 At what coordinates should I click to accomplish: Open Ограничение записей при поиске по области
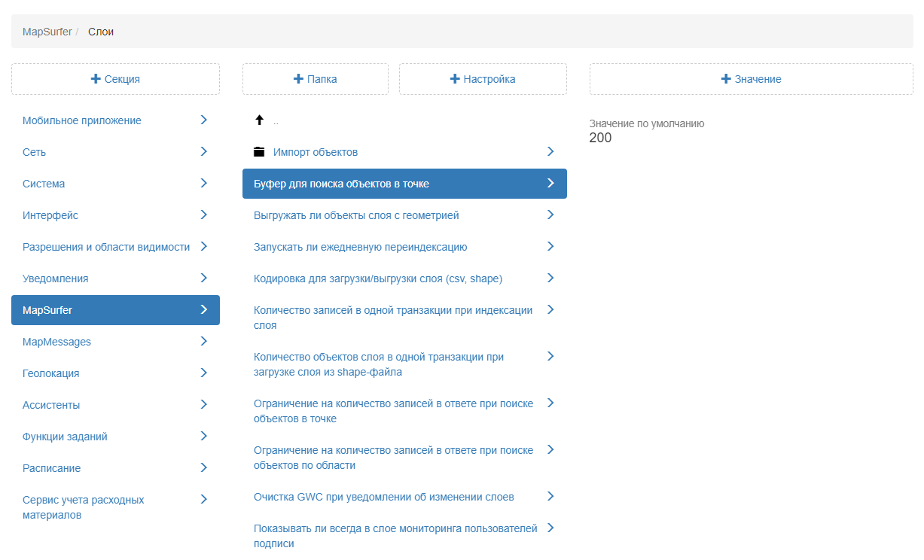pos(404,458)
